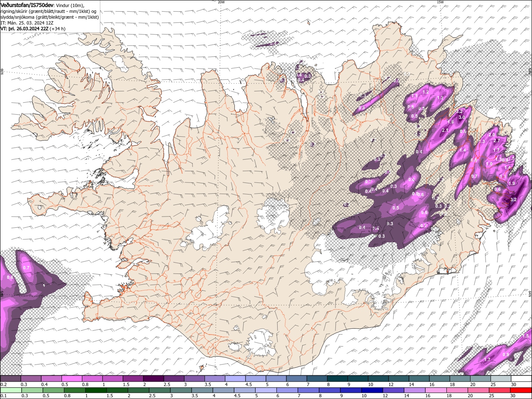The height and width of the screenshot is (399, 532).
Task: Select upper legend swatch between 1.5 and 2
Action: pos(133,379)
